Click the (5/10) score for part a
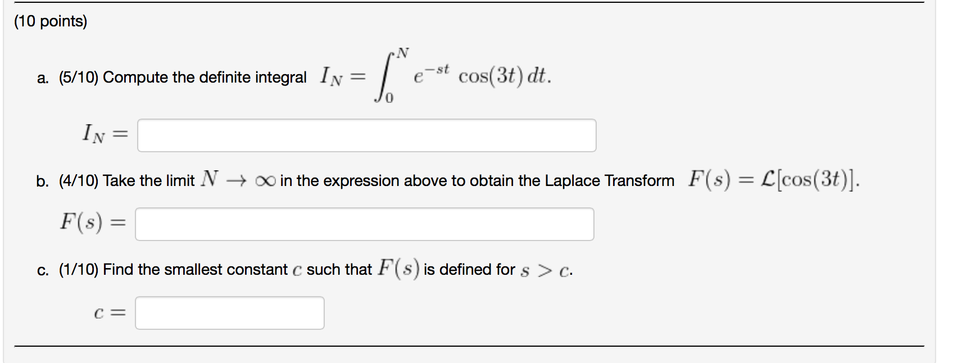Screen dimensions: 980x363 pyautogui.click(x=80, y=77)
